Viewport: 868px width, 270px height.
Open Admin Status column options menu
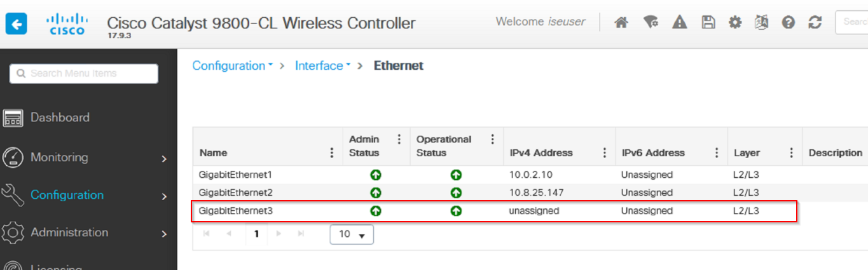pyautogui.click(x=399, y=139)
